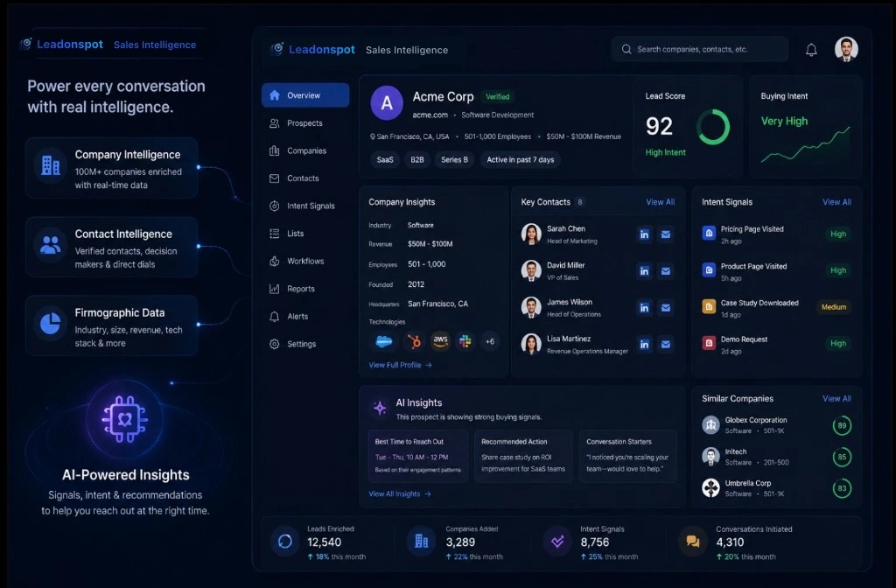This screenshot has height=588, width=896.
Task: Click James Wilson's email icon
Action: (x=666, y=307)
